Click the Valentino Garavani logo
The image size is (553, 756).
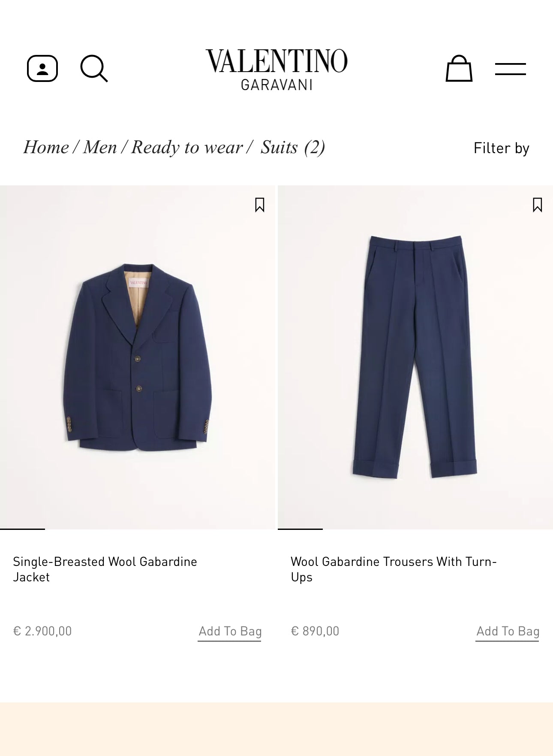click(276, 70)
